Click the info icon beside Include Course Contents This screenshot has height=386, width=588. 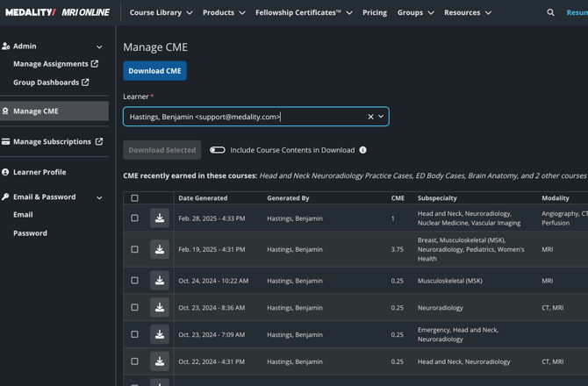[x=362, y=150]
